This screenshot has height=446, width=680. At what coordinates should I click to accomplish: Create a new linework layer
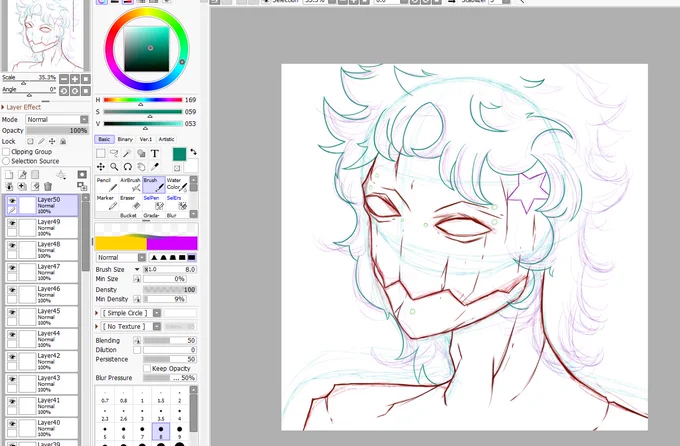point(22,174)
